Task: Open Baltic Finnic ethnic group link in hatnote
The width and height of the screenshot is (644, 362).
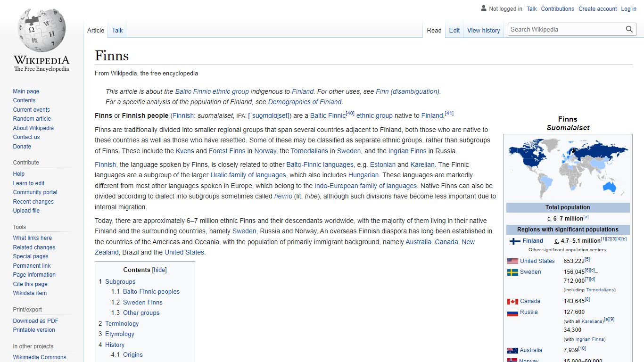Action: [x=212, y=91]
